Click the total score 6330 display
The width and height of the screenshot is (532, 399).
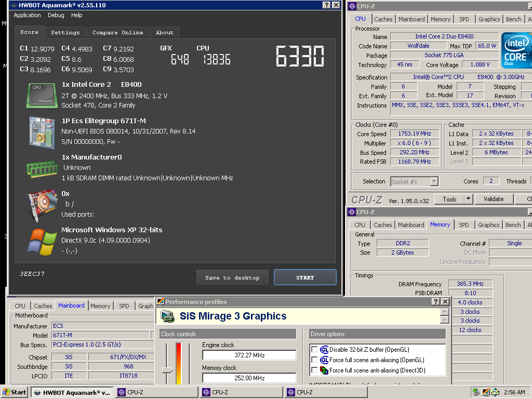point(300,56)
